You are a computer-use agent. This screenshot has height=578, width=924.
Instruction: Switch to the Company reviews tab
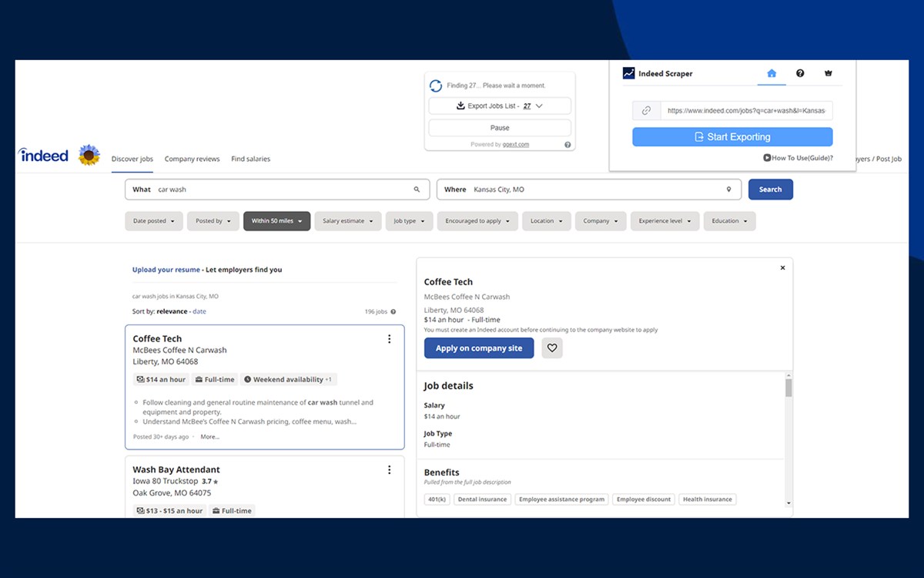pos(192,159)
